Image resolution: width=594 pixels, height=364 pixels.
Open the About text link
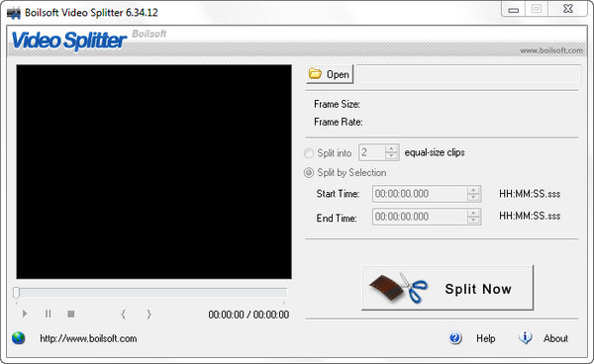click(x=555, y=338)
